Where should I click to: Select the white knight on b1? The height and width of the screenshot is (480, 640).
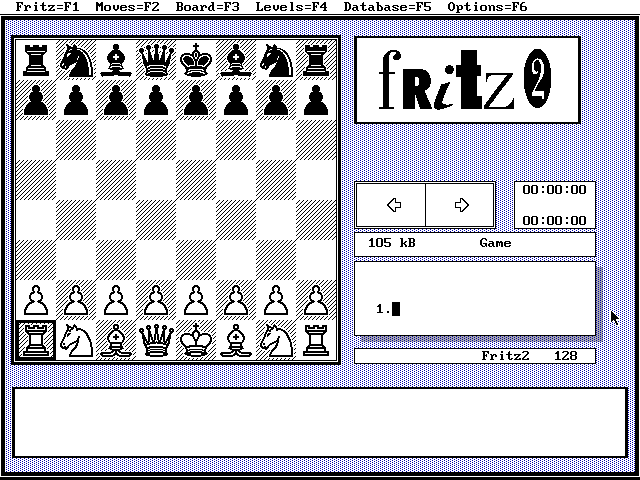pos(76,340)
